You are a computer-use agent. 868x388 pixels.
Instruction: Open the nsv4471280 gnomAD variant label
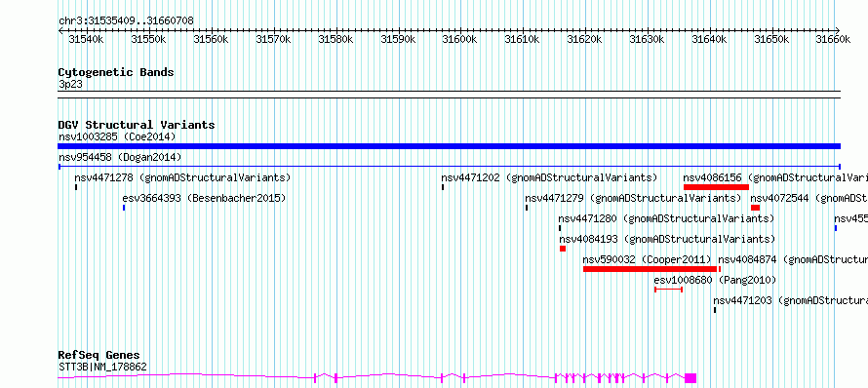(666, 218)
